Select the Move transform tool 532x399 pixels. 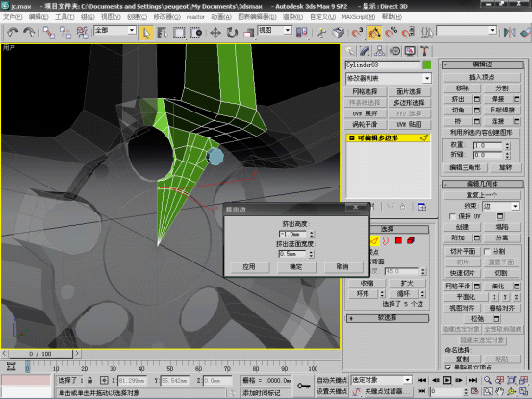215,33
